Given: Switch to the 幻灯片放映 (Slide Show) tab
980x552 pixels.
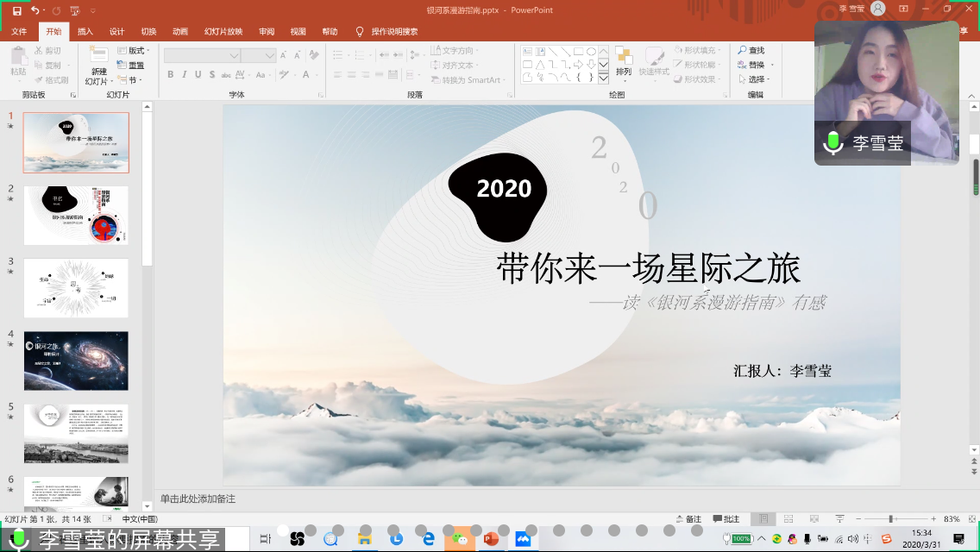Looking at the screenshot, I should pos(223,32).
